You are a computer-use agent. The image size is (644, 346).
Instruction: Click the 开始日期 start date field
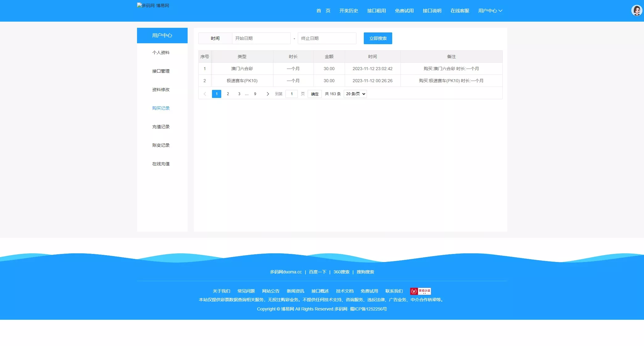pos(261,38)
